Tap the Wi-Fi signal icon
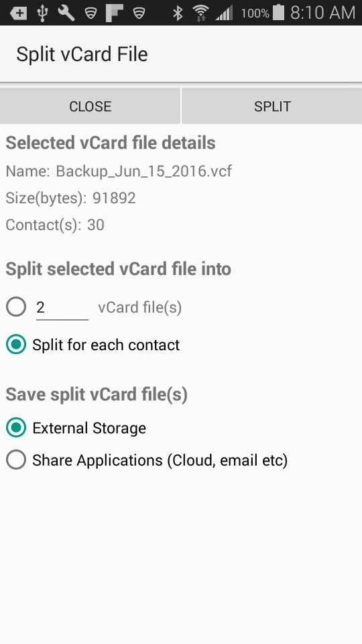362x644 pixels. pos(200,13)
